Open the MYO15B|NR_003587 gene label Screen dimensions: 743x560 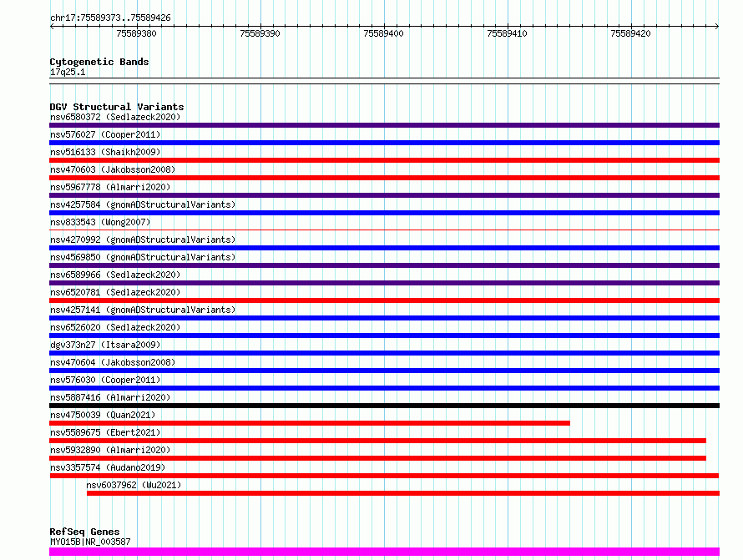pyautogui.click(x=90, y=542)
